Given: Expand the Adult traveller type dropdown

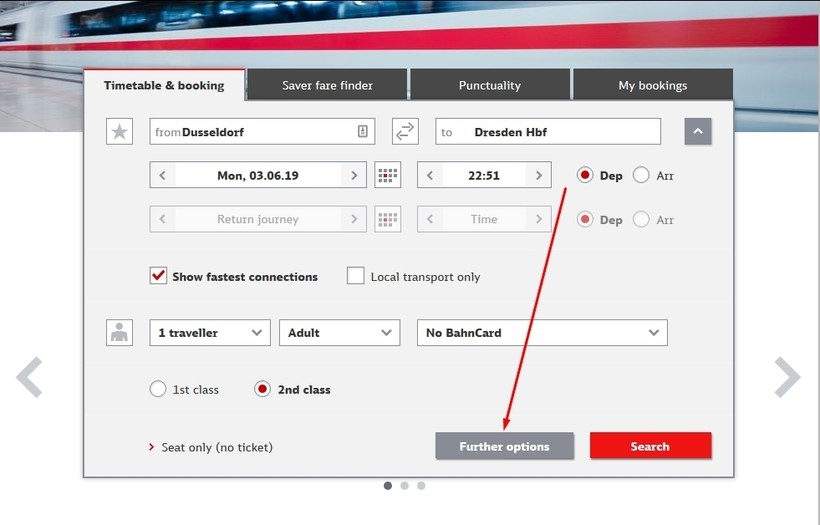Looking at the screenshot, I should coord(339,333).
